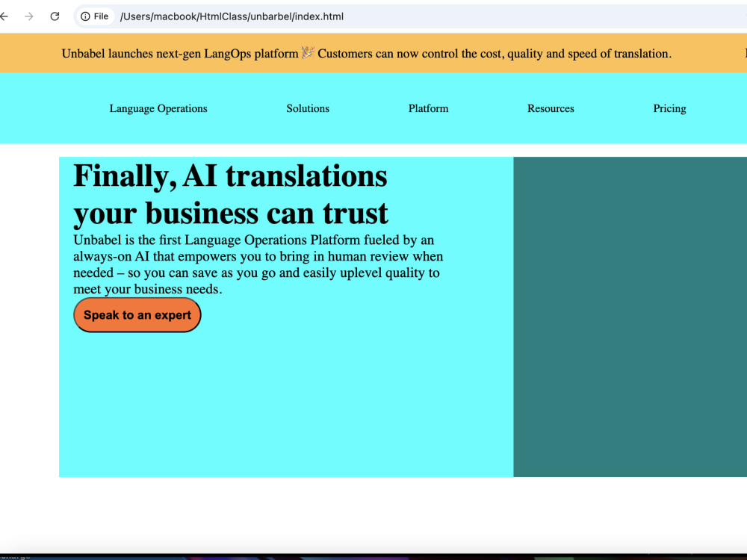The height and width of the screenshot is (560, 747).
Task: Click the paragraph starting 'Unbabel is the first'
Action: pos(258,264)
